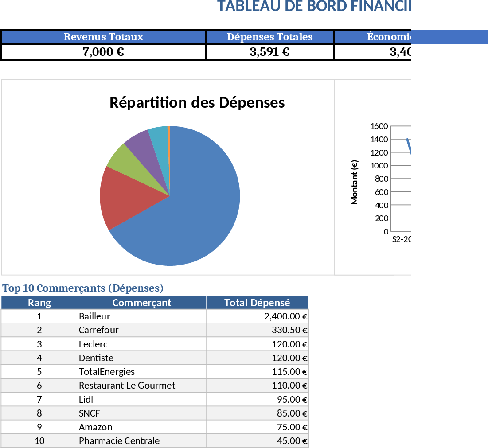Select the Dépenses Totales header cell
This screenshot has width=488, height=448.
(x=269, y=37)
